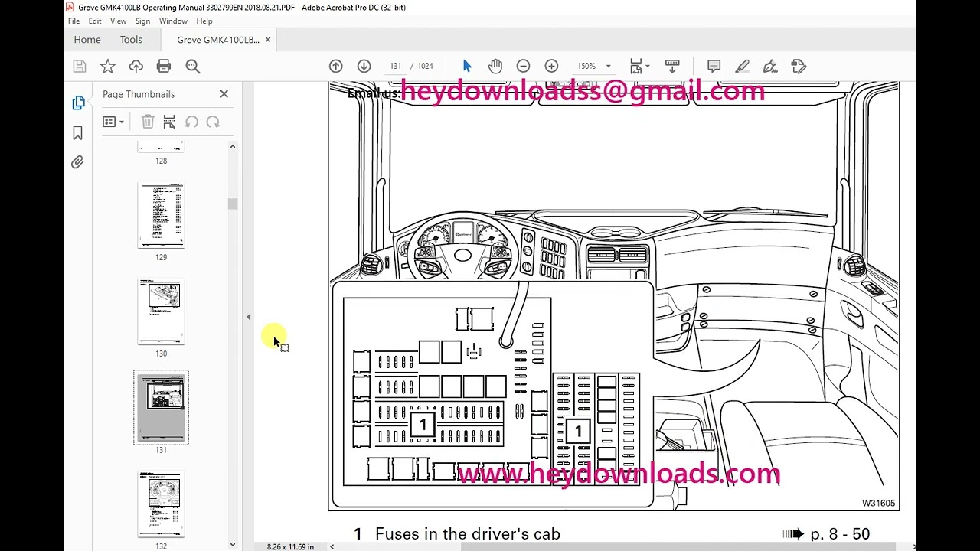Image resolution: width=980 pixels, height=551 pixels.
Task: Open the thumbnail options dropdown
Action: tap(113, 122)
